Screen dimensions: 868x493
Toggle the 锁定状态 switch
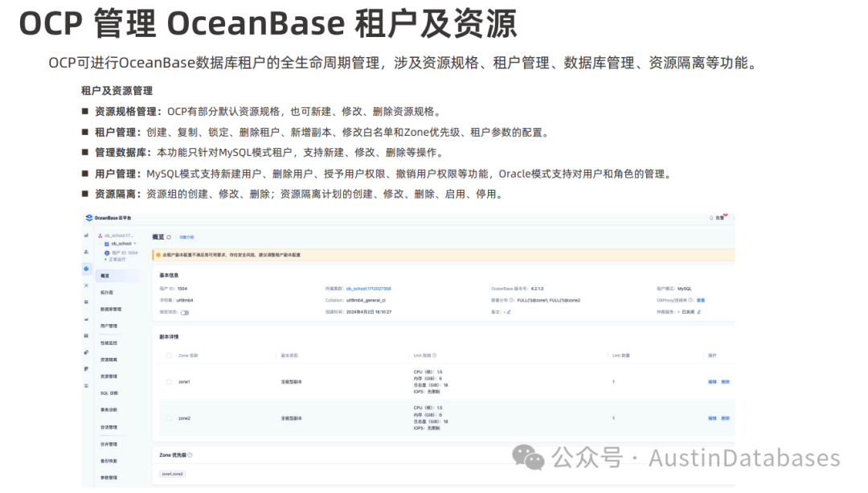[185, 312]
